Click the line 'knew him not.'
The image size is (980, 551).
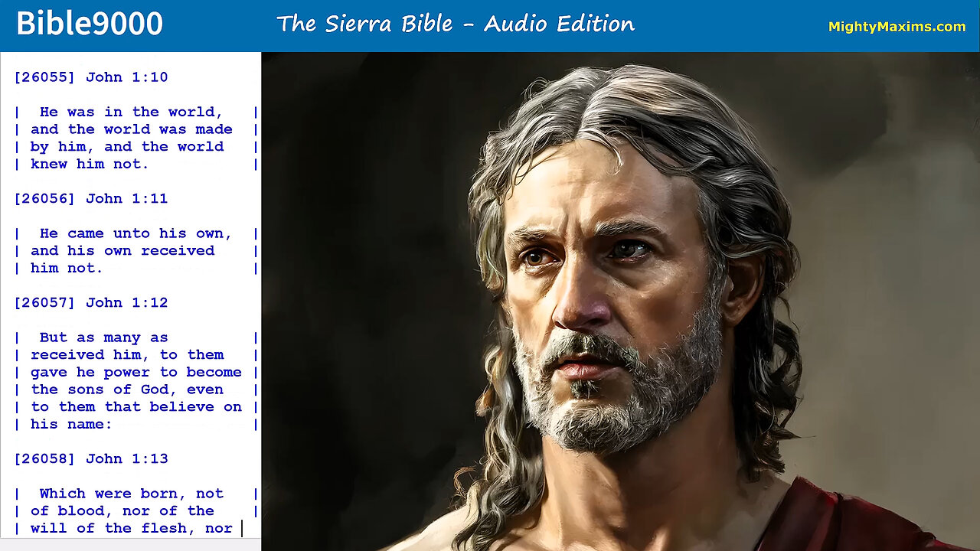point(90,165)
